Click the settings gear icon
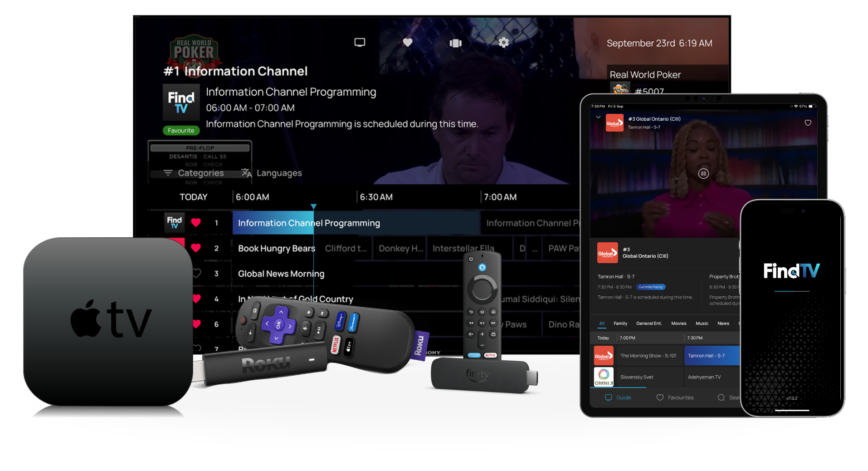This screenshot has width=868, height=471. (503, 43)
